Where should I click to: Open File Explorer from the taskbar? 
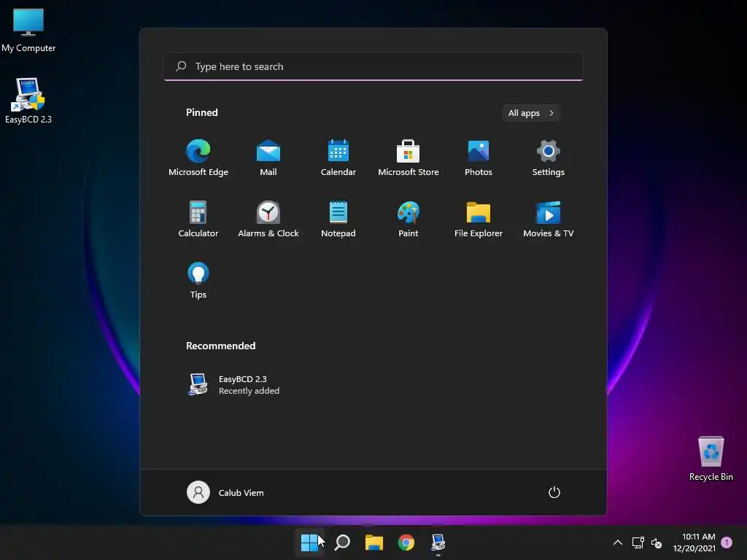pyautogui.click(x=374, y=542)
